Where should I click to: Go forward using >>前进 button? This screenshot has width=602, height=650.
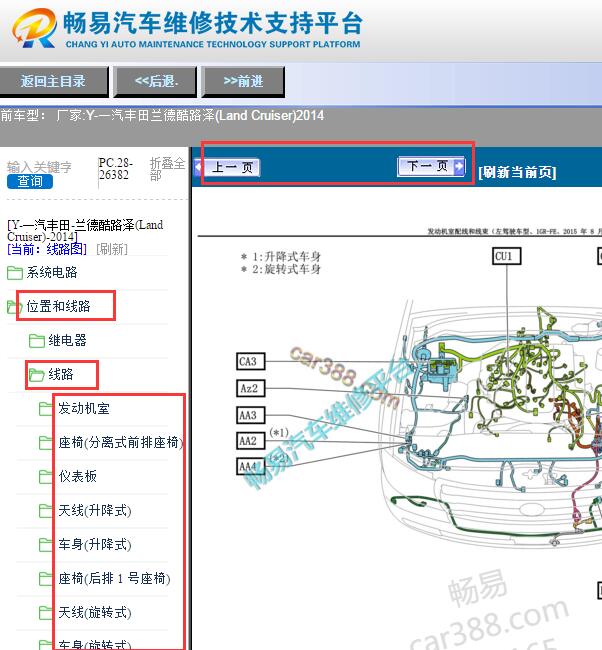243,81
